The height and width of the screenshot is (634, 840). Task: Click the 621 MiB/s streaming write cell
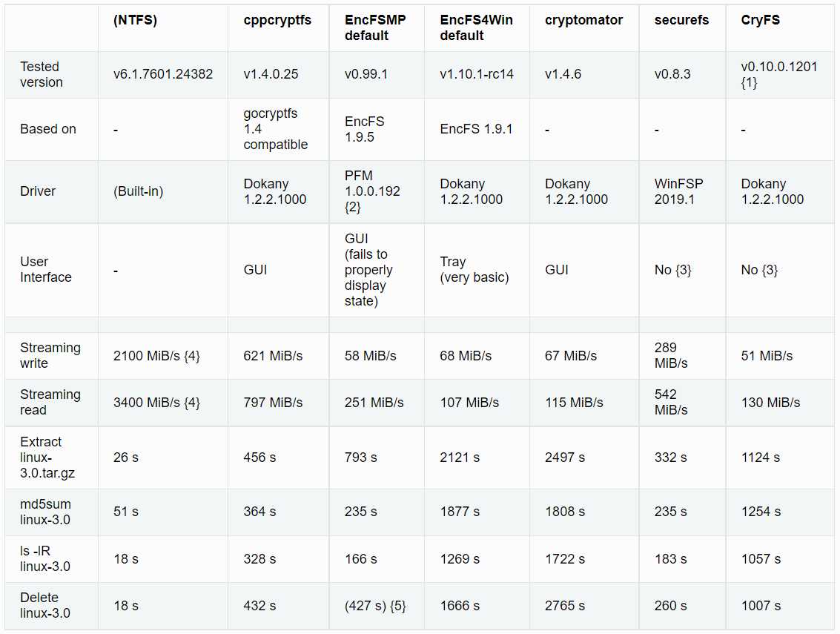[x=273, y=356]
